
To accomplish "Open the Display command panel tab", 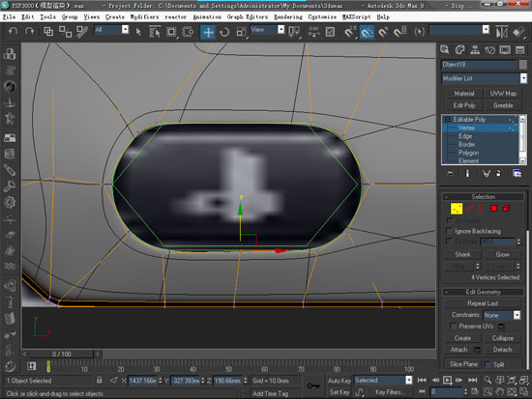I will pos(505,50).
